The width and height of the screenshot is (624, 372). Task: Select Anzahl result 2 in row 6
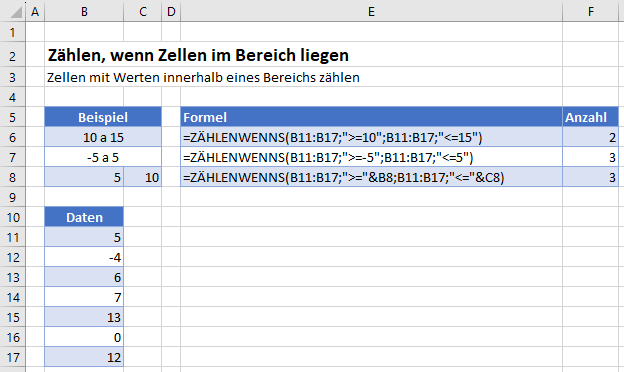click(591, 137)
